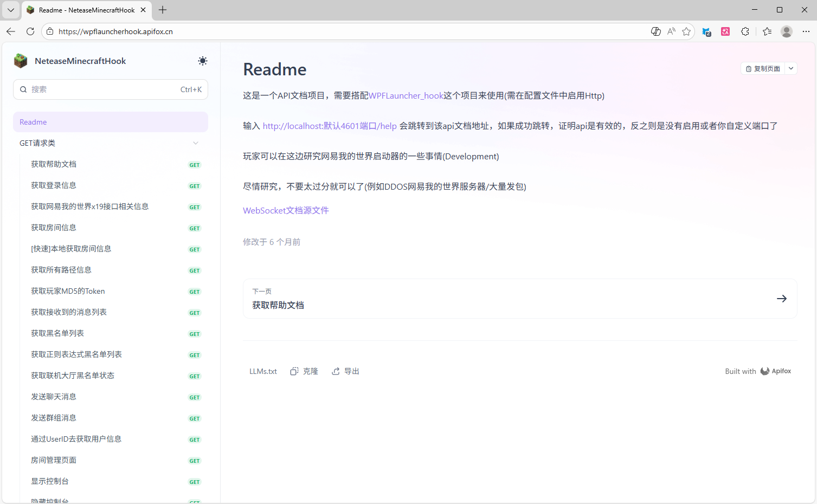Open 房间管理页面 sidebar entry

click(111, 460)
